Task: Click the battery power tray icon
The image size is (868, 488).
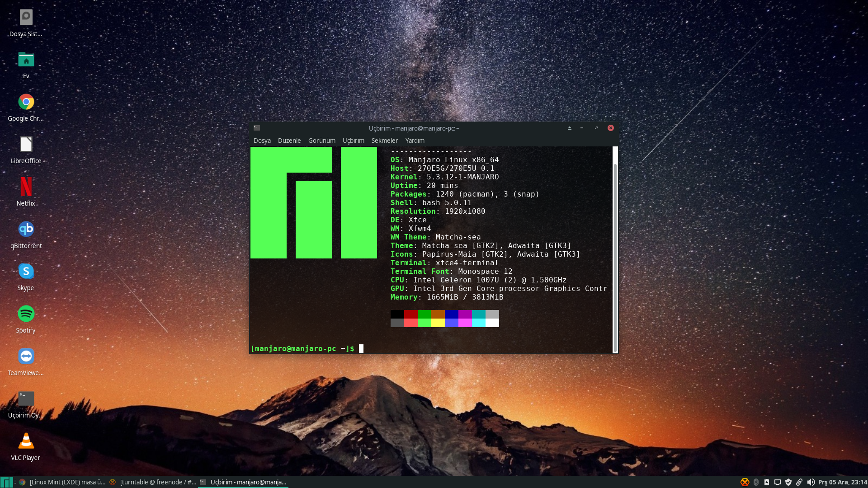Action: tap(767, 482)
